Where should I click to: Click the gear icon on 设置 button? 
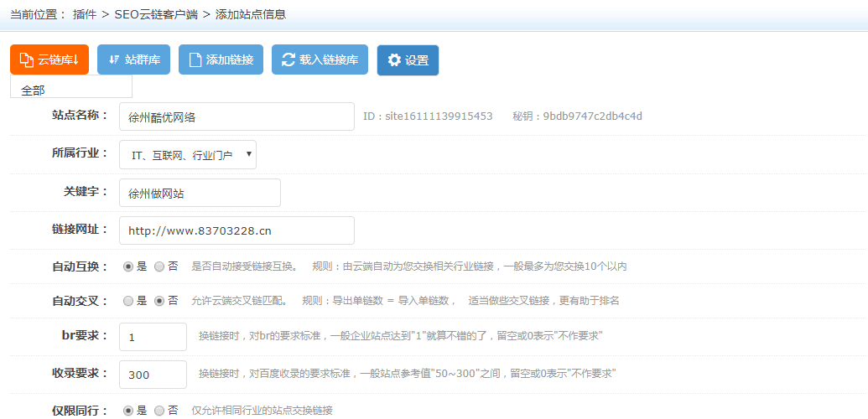tap(394, 60)
